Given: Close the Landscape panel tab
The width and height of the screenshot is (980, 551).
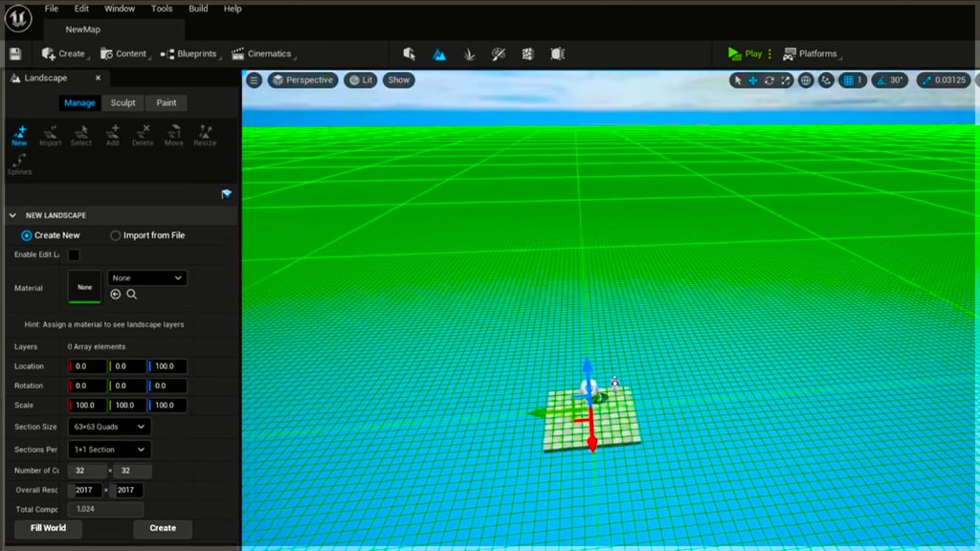Looking at the screenshot, I should (x=99, y=78).
